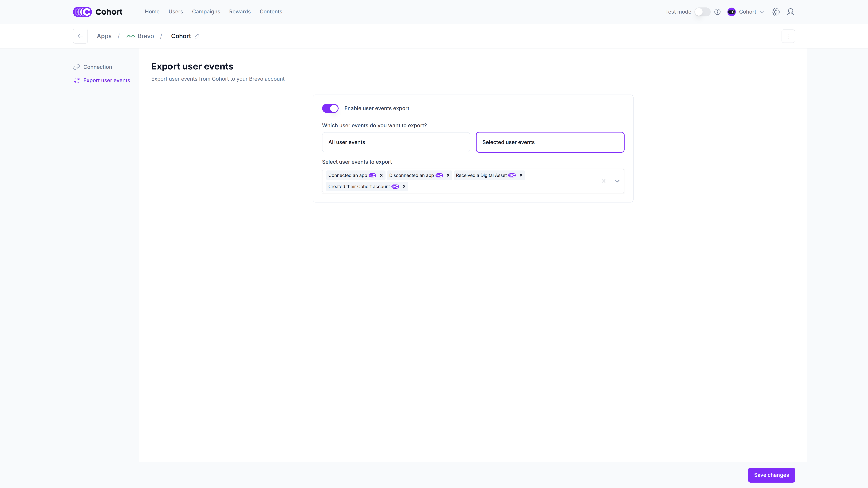Turn on the Test mode switch
Screen dimensions: 868x488
pos(702,12)
